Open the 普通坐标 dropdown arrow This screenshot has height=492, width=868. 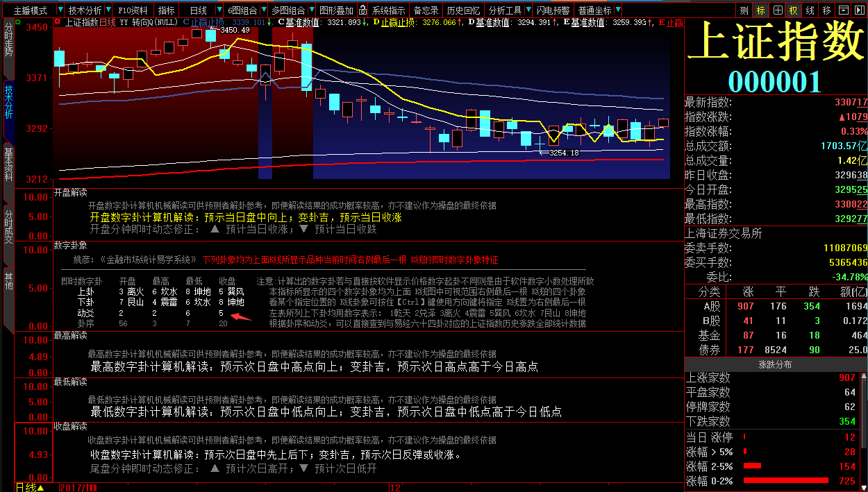618,10
